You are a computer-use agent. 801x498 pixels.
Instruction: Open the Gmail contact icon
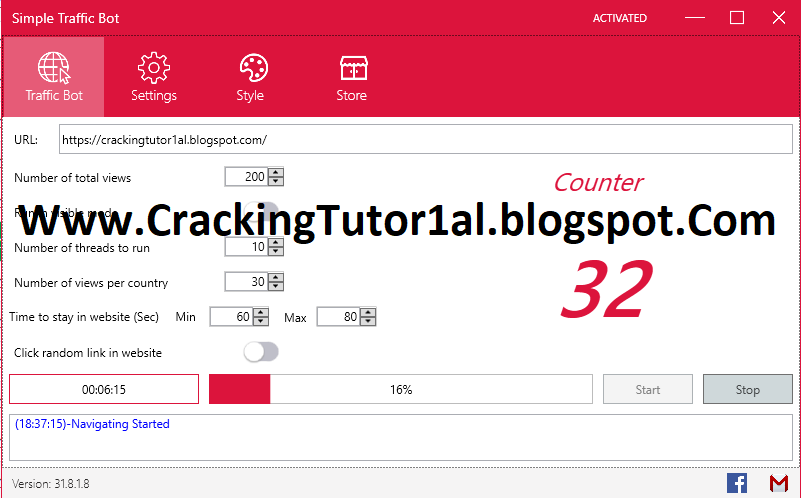tap(779, 483)
